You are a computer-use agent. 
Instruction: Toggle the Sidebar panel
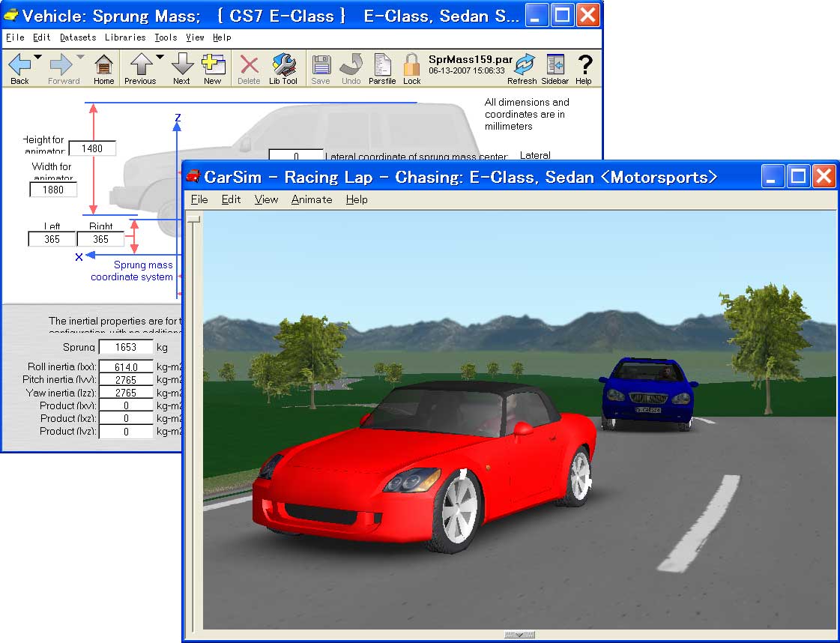coord(555,65)
